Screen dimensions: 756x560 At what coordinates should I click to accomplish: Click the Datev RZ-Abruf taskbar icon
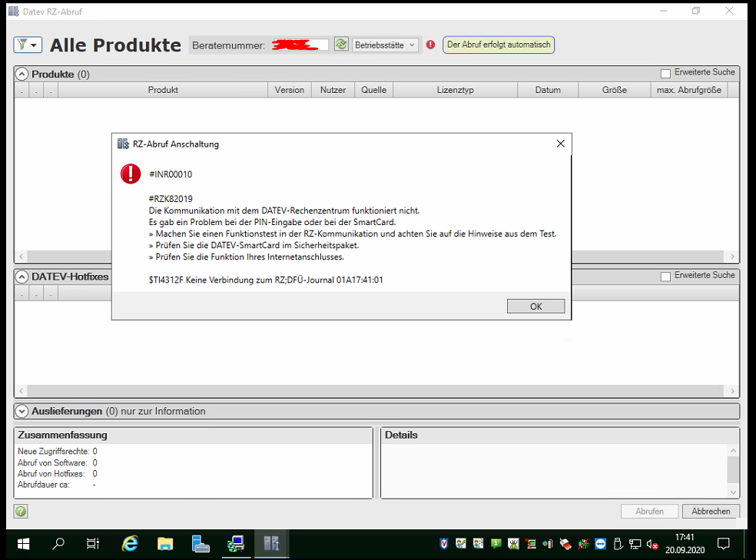coord(272,544)
